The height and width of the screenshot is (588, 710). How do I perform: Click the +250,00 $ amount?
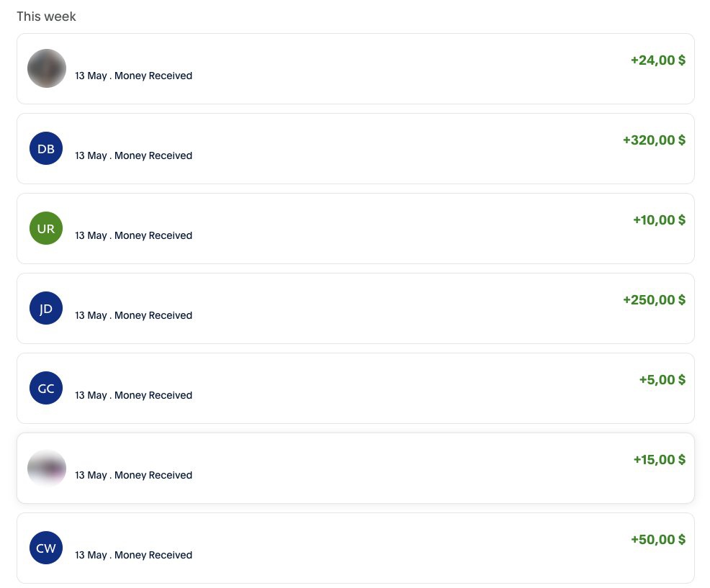click(654, 300)
